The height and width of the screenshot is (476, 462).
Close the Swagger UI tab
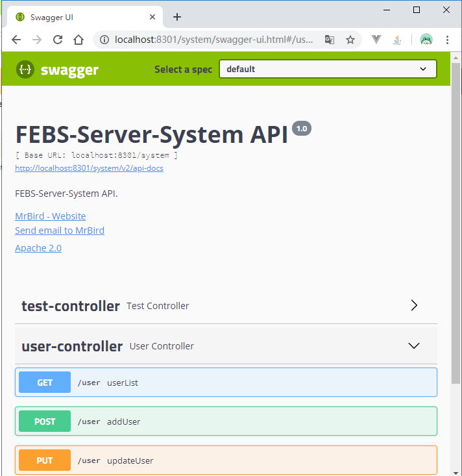pos(152,17)
